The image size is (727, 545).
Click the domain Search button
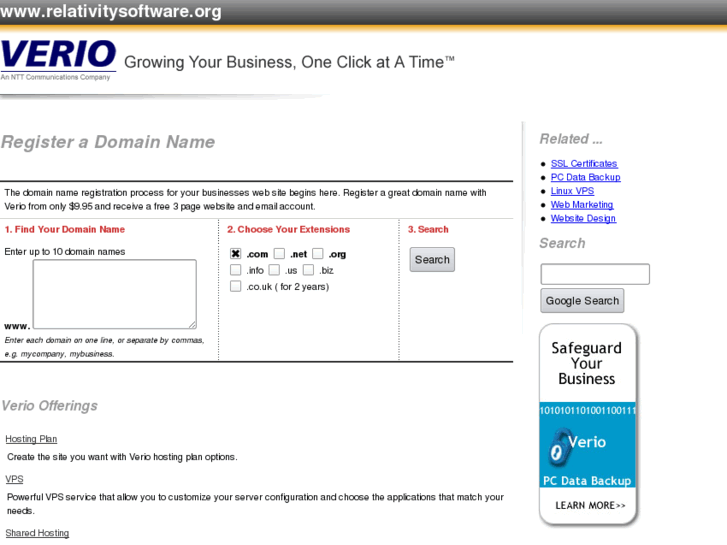point(432,260)
